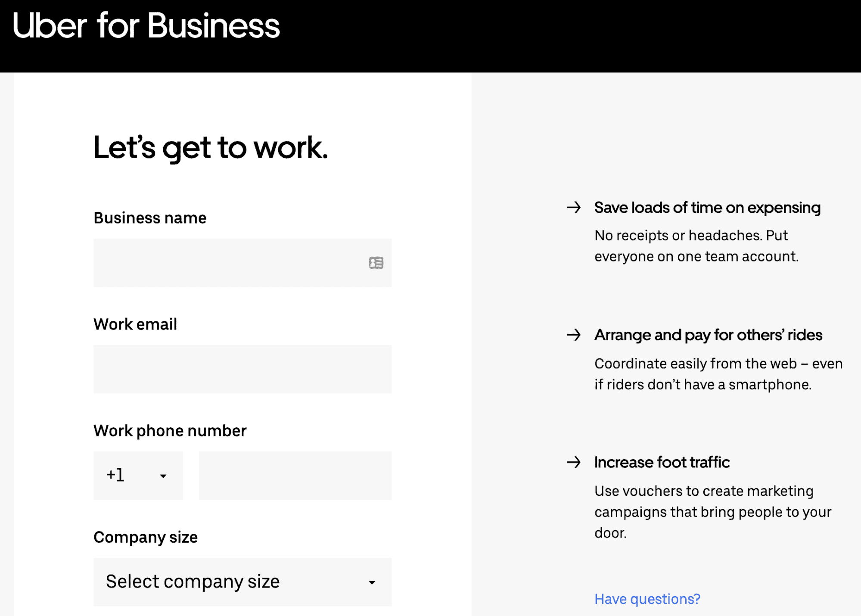Click the Let's get to work heading
The image size is (861, 616).
211,148
